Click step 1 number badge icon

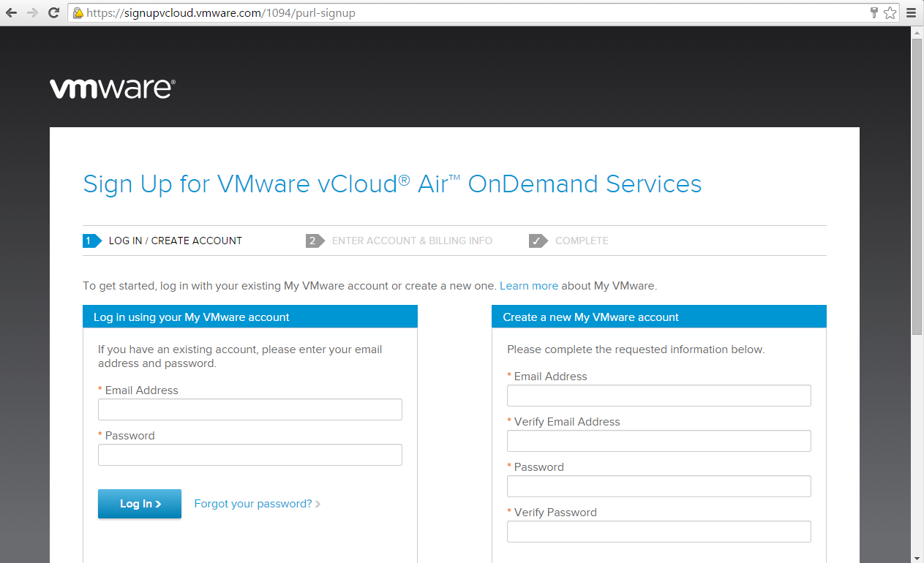pos(91,241)
